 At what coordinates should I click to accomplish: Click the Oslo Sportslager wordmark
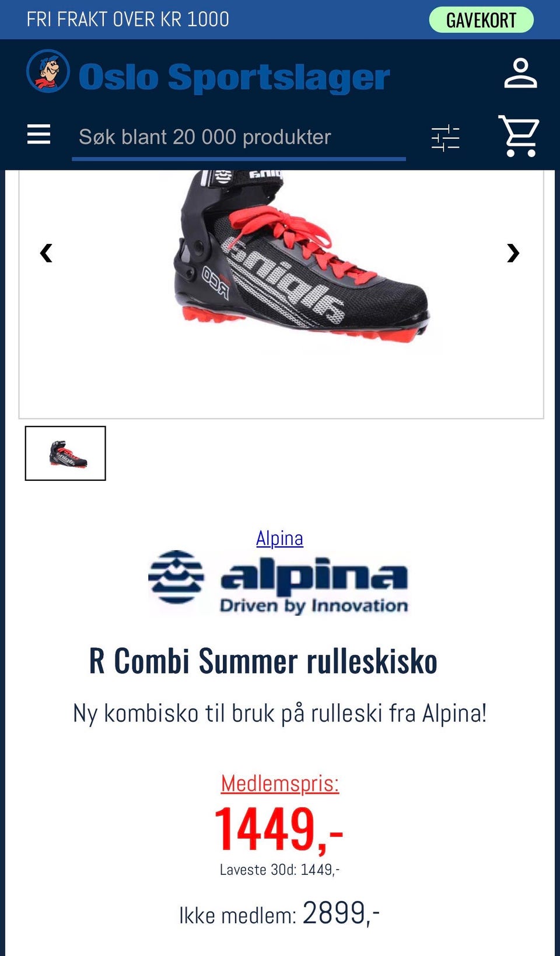[234, 77]
